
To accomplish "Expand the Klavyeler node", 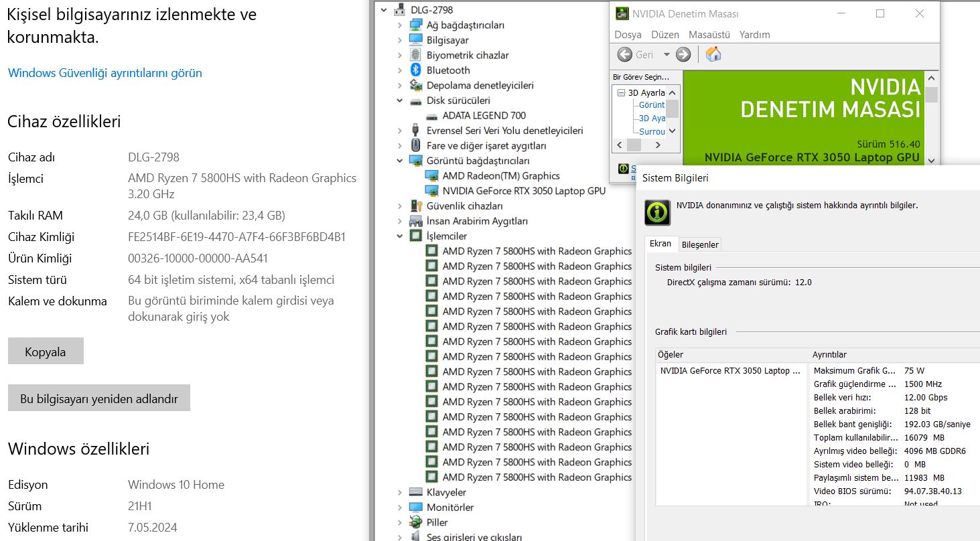I will (400, 492).
